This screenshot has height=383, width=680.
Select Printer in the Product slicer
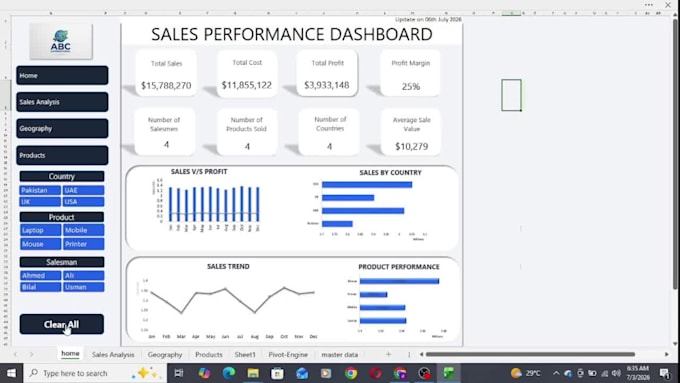tap(83, 244)
